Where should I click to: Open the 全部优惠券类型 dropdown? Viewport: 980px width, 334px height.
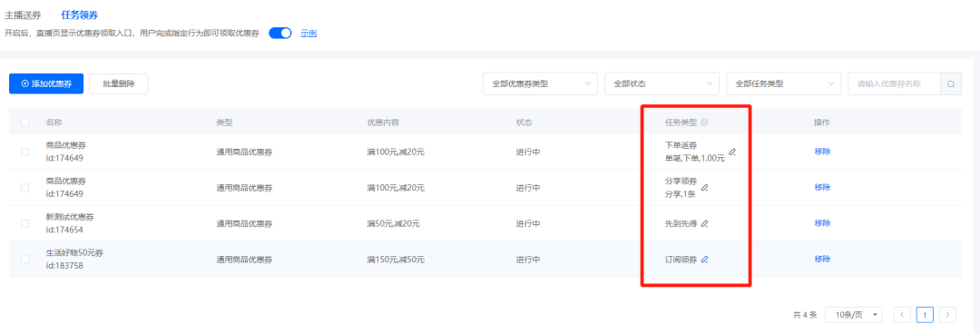(x=541, y=83)
